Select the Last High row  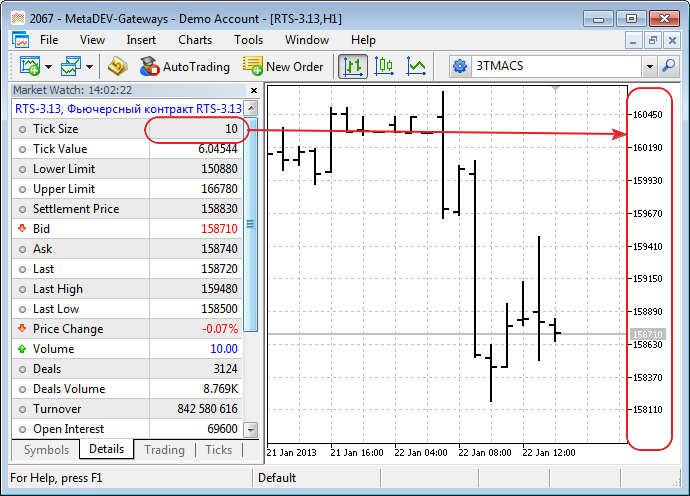(x=128, y=289)
